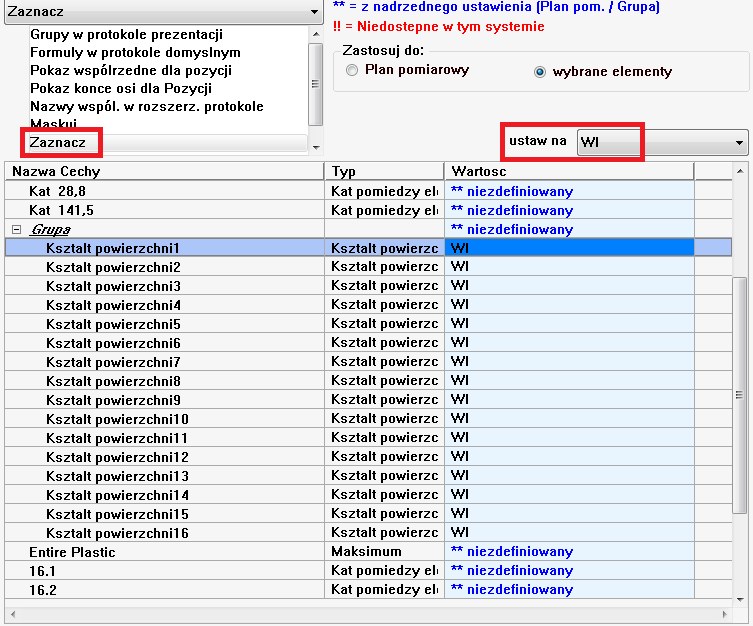Click the Wartosc column header

tap(568, 171)
